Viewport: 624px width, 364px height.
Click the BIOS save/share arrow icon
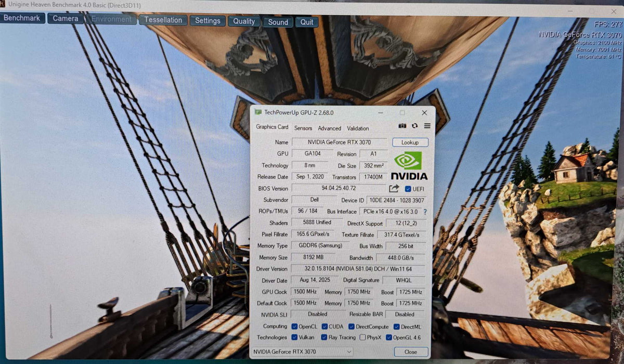394,188
